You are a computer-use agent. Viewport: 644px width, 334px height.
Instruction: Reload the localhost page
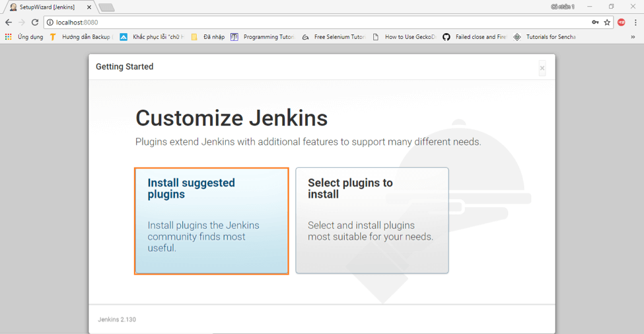[35, 22]
